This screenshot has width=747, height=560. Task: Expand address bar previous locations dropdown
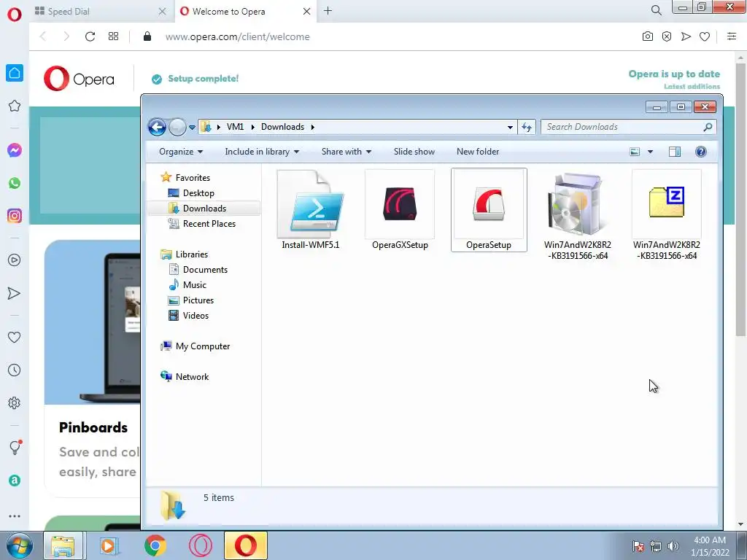510,127
